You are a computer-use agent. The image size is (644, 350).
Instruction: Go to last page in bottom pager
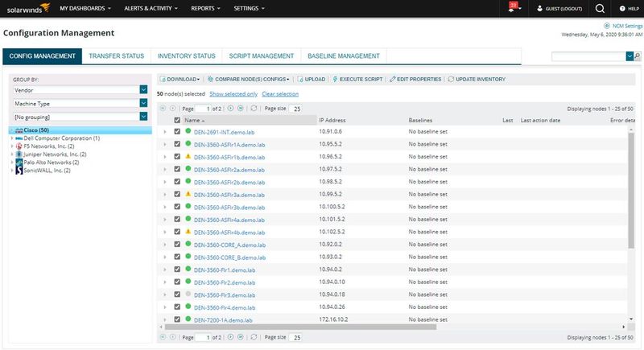tap(240, 337)
